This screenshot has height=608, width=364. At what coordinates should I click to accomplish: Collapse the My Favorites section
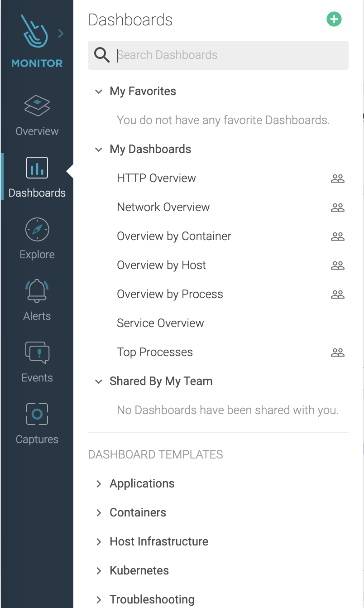(98, 92)
